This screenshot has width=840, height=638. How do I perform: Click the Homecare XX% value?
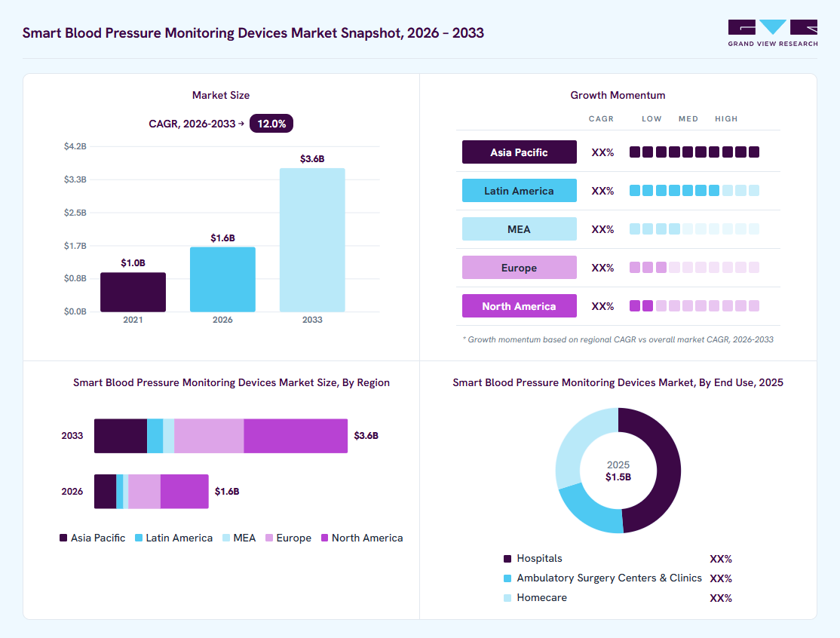(721, 598)
